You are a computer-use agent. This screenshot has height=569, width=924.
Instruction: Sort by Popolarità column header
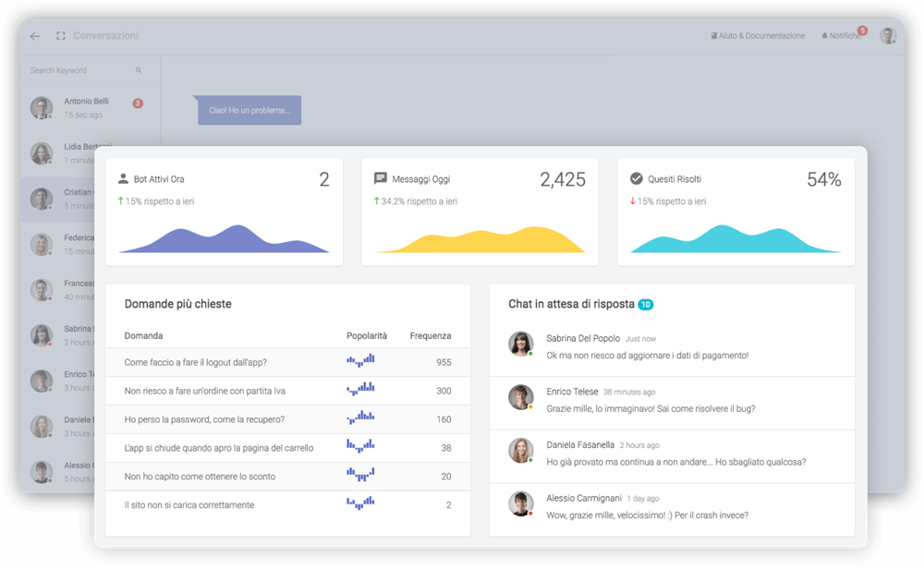(x=367, y=335)
